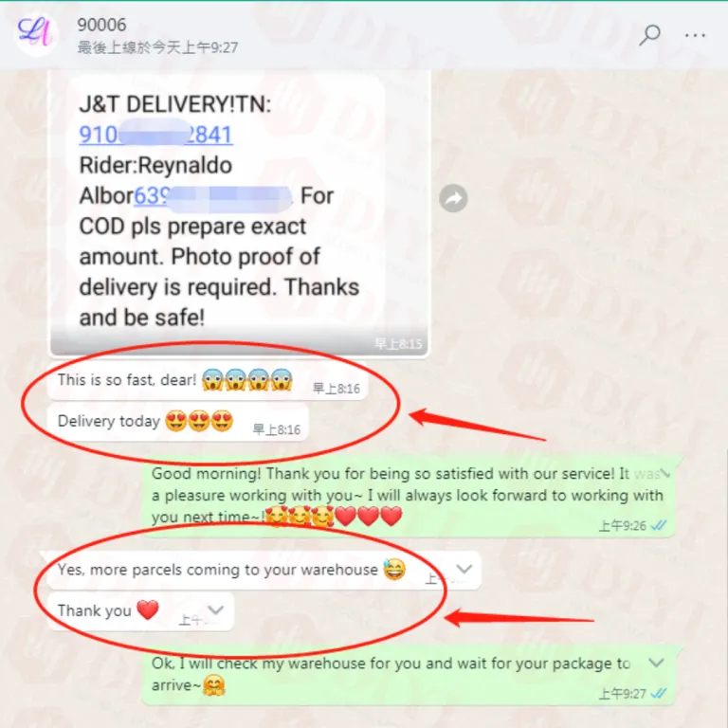Viewport: 728px width, 728px height.
Task: Open the tracking number link starting 910
Action: coord(156,136)
